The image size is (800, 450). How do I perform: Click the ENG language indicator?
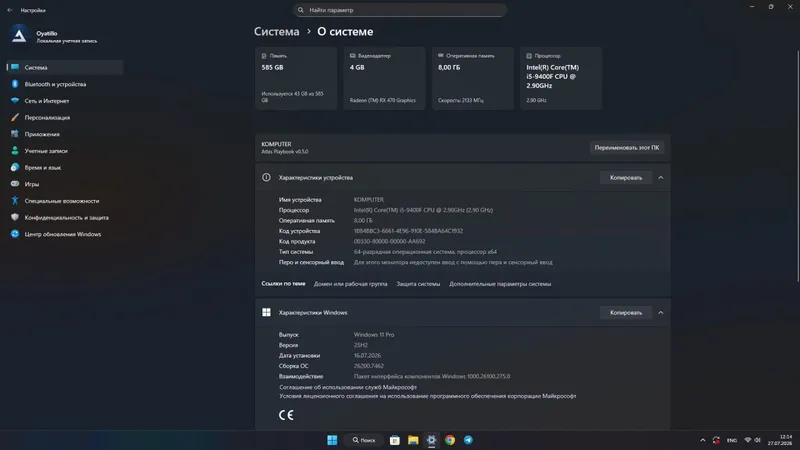(x=732, y=440)
